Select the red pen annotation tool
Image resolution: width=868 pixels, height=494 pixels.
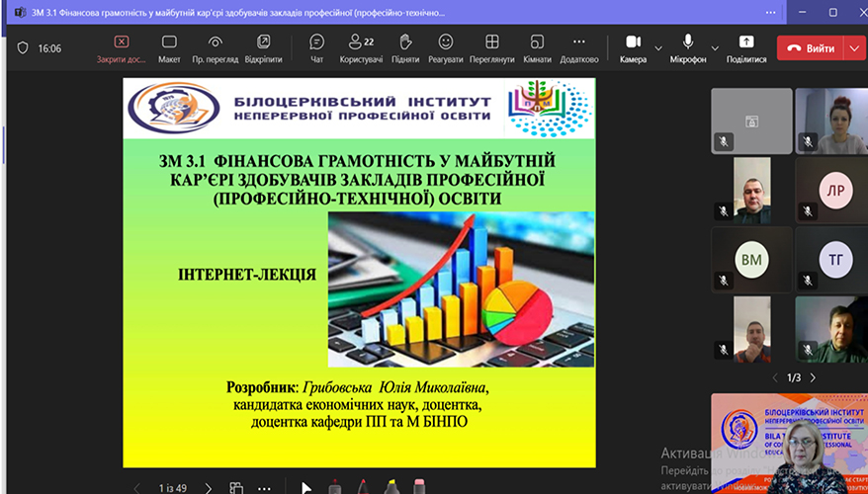click(362, 486)
